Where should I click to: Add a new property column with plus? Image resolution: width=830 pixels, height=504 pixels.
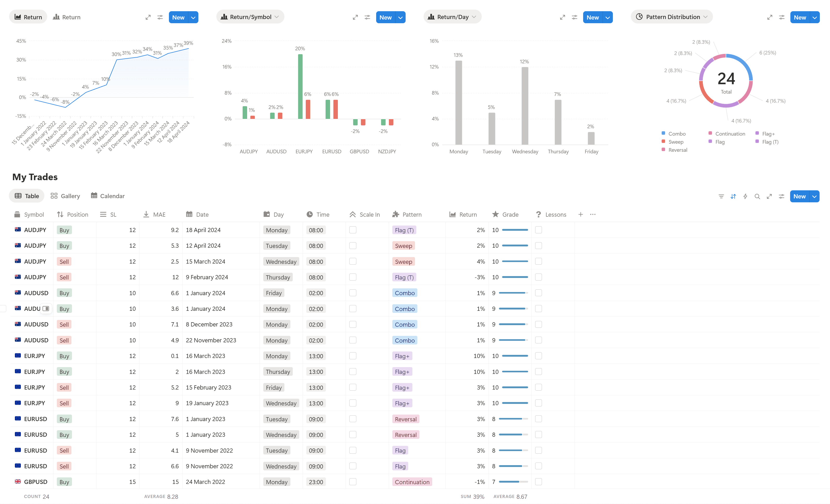point(580,215)
